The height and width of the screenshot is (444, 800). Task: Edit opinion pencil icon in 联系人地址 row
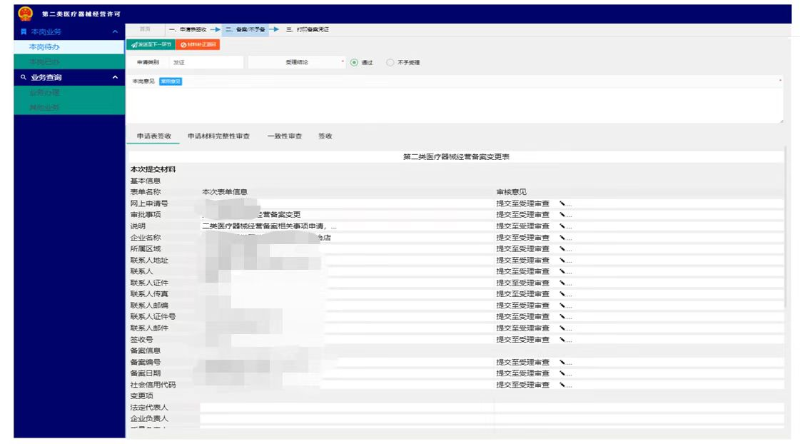tap(562, 260)
